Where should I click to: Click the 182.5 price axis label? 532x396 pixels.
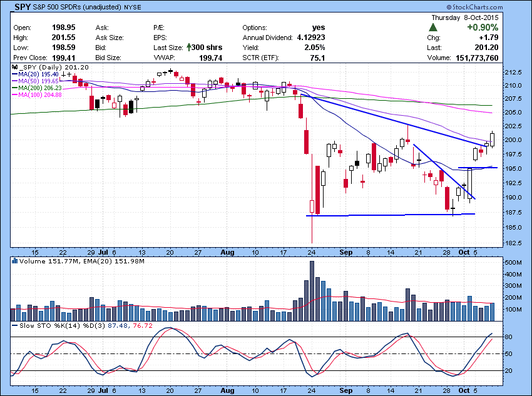513,243
